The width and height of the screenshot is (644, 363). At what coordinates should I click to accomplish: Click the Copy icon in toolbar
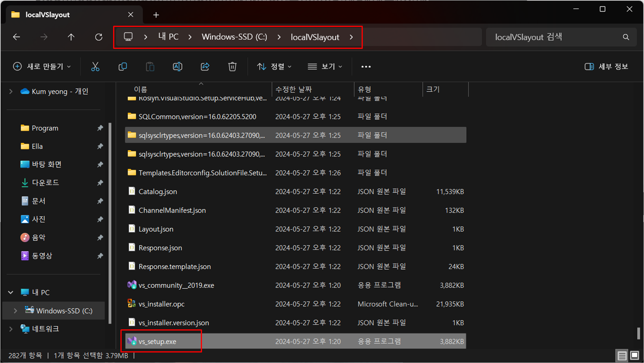[122, 67]
